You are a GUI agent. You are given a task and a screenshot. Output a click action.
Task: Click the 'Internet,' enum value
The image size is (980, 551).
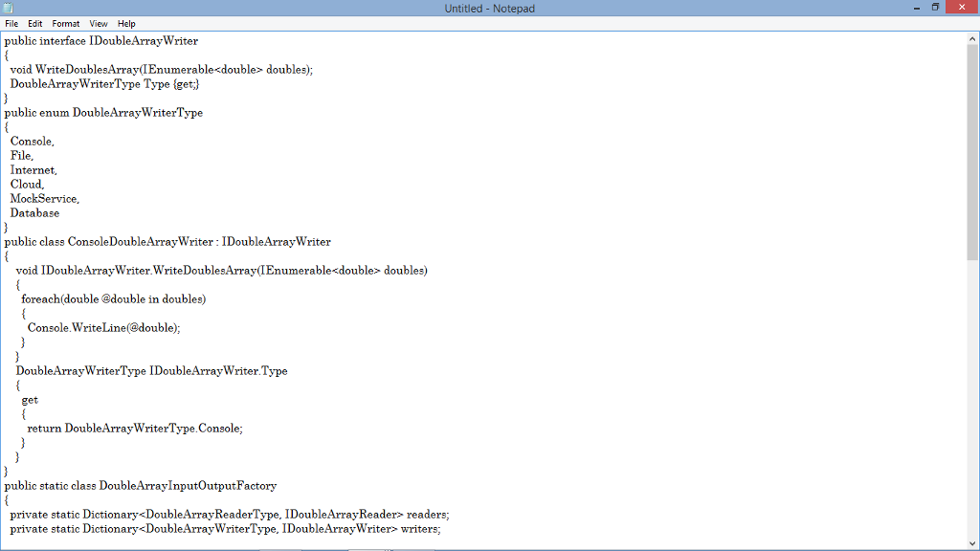(33, 170)
